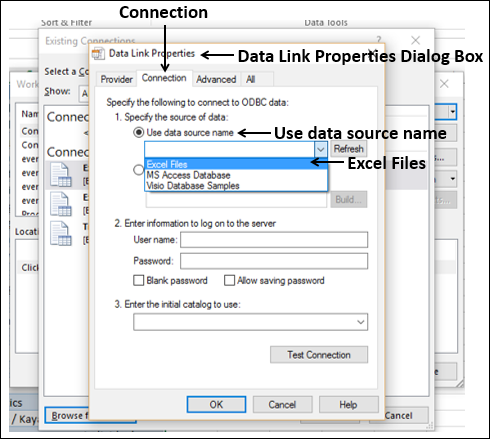Select the Use data source name radio
Screen dimensions: 490x439
139,132
